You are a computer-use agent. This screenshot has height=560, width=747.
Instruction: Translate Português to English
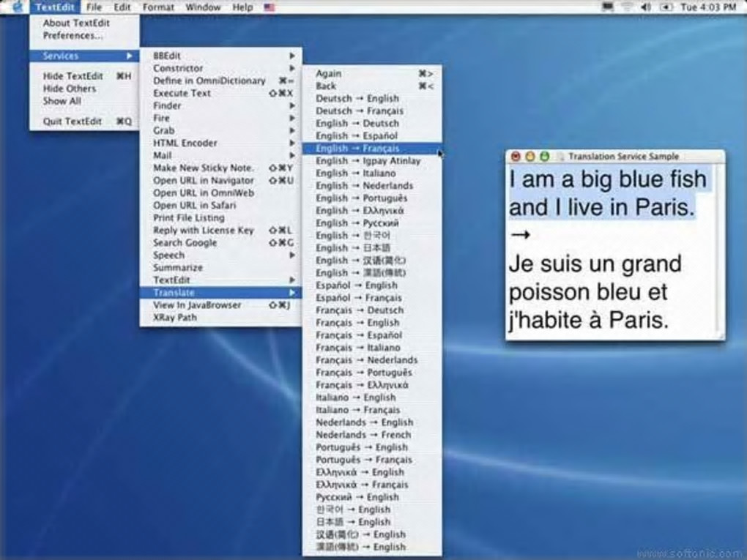coord(372,447)
